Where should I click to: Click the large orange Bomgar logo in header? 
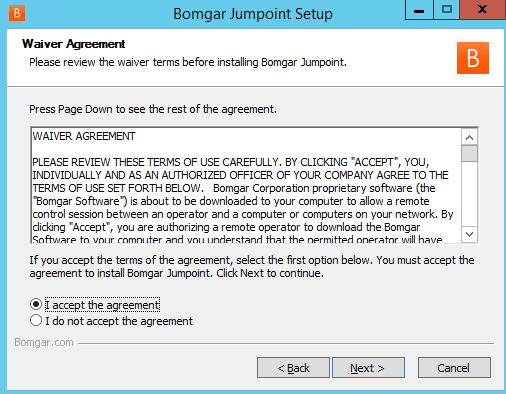pyautogui.click(x=473, y=58)
